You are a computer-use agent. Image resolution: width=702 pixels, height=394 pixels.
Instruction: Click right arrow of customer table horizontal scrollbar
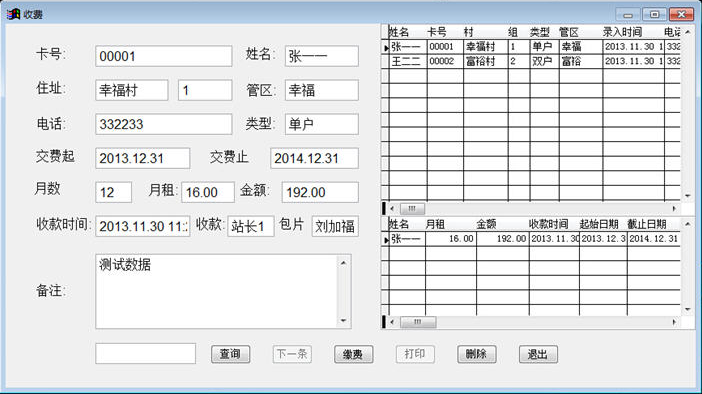(x=674, y=209)
